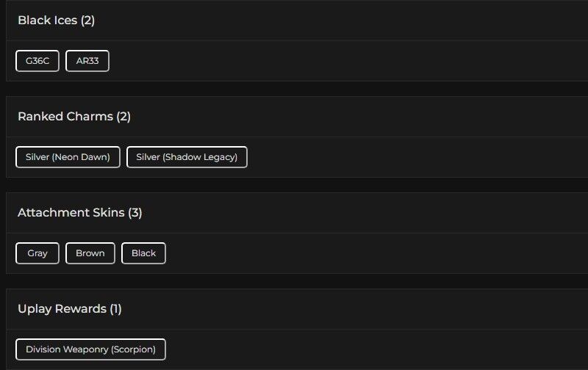Select the Silver (Shadow Legacy) charm tag
588x370 pixels.
point(187,157)
